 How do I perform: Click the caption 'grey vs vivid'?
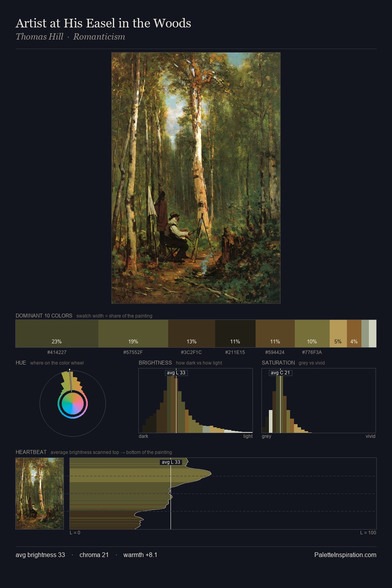point(312,363)
